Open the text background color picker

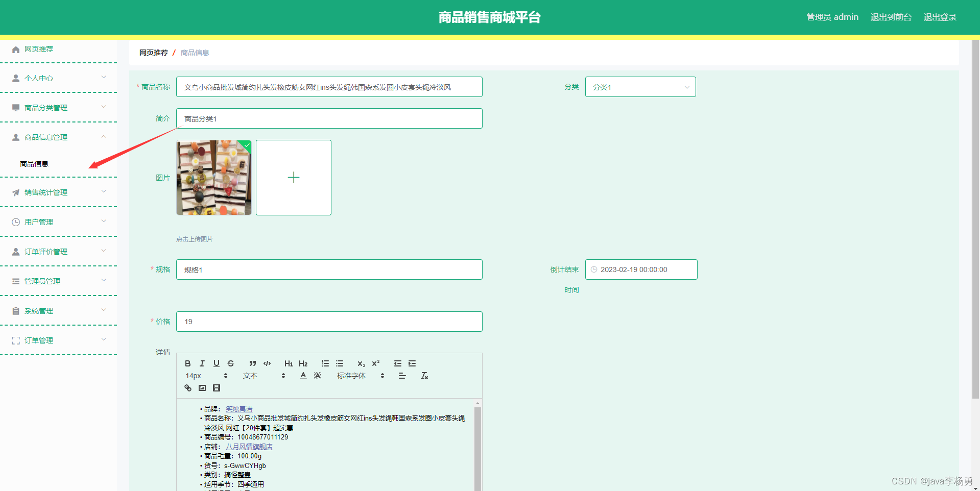coord(318,376)
